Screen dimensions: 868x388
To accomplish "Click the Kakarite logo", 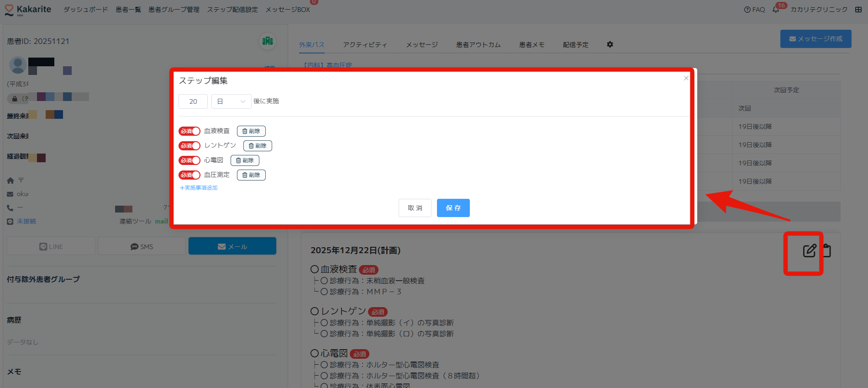I will tap(28, 10).
